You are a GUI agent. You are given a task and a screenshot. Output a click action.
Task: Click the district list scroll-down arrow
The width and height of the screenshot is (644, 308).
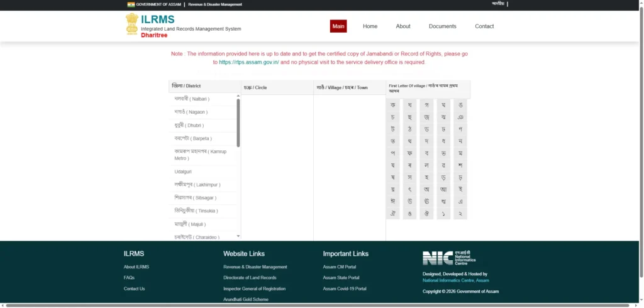238,236
